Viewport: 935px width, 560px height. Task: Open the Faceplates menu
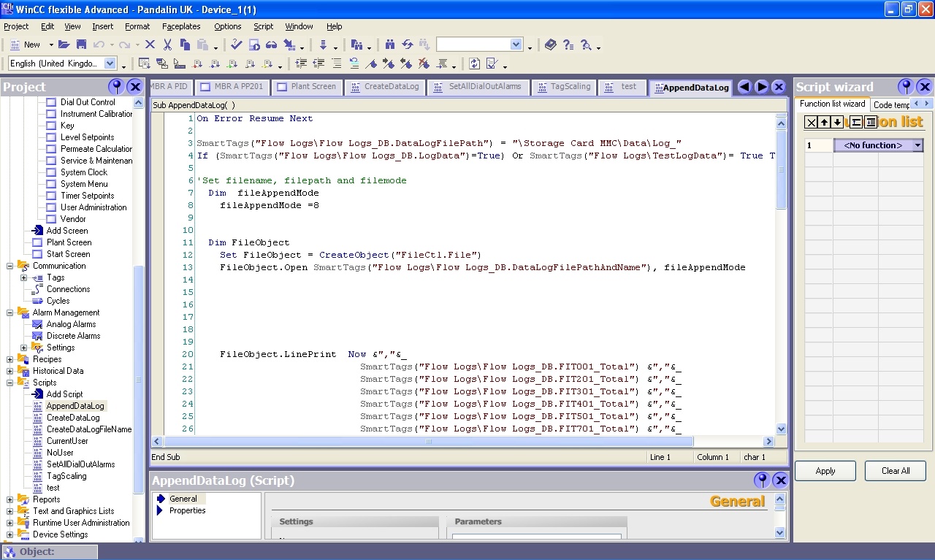pos(181,26)
